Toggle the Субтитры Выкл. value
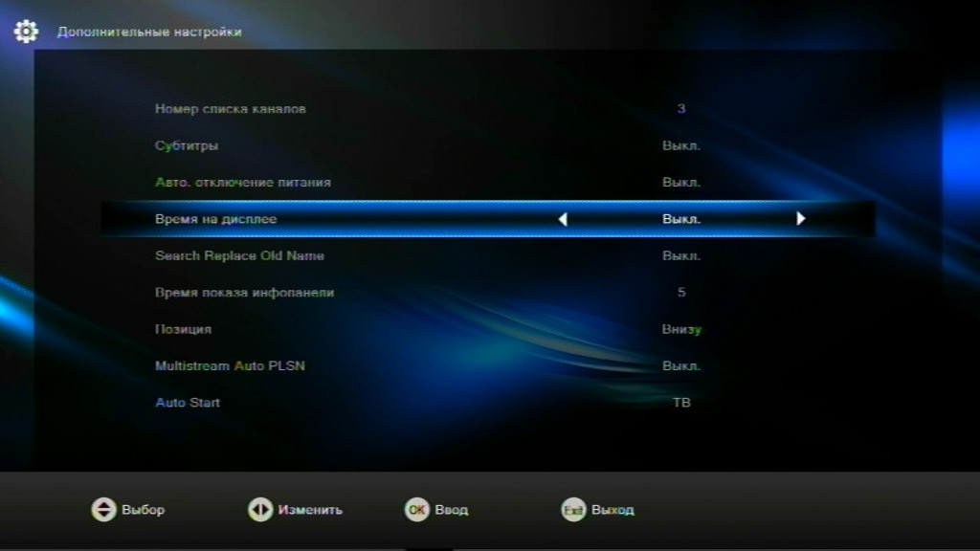This screenshot has width=980, height=551. [681, 145]
